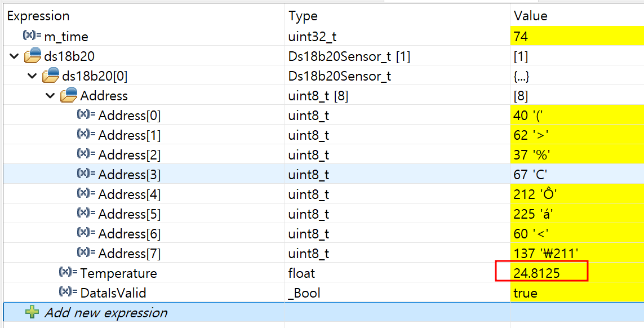Click the Temperature value 24.8125
Viewport: 644px width, 328px height.
(x=536, y=273)
